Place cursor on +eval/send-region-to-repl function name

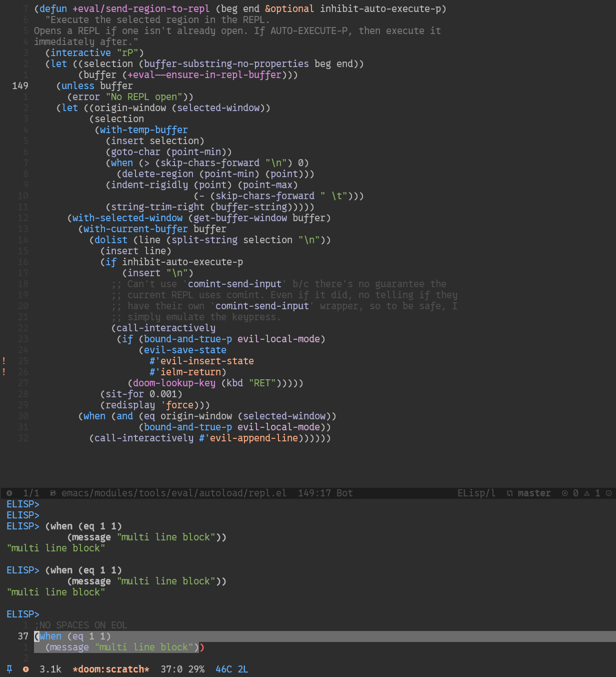tap(141, 9)
